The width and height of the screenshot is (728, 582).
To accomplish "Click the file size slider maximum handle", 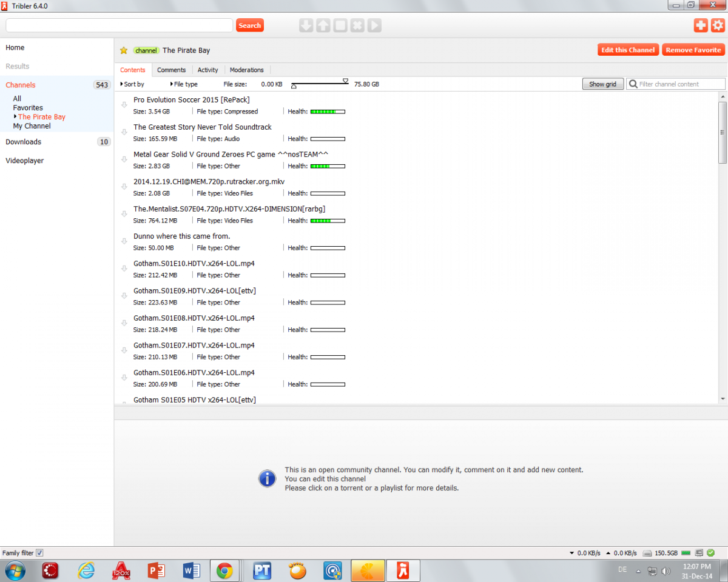I will [x=346, y=81].
